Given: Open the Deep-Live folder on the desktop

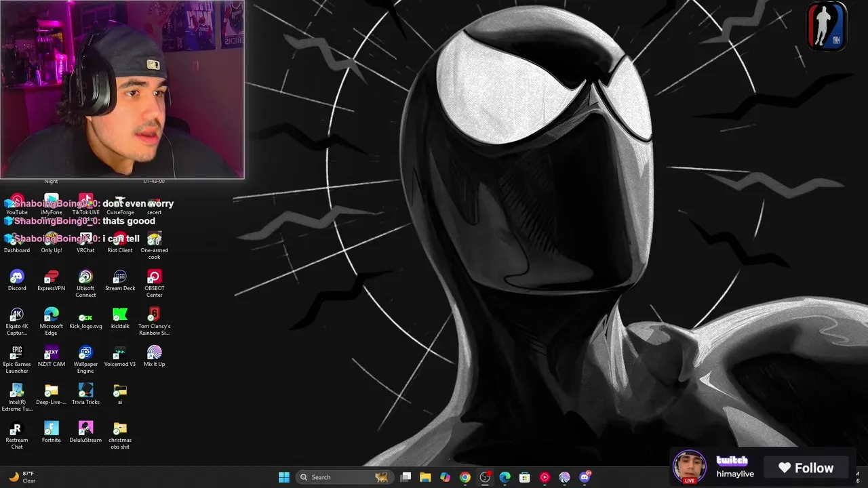Looking at the screenshot, I should point(51,394).
